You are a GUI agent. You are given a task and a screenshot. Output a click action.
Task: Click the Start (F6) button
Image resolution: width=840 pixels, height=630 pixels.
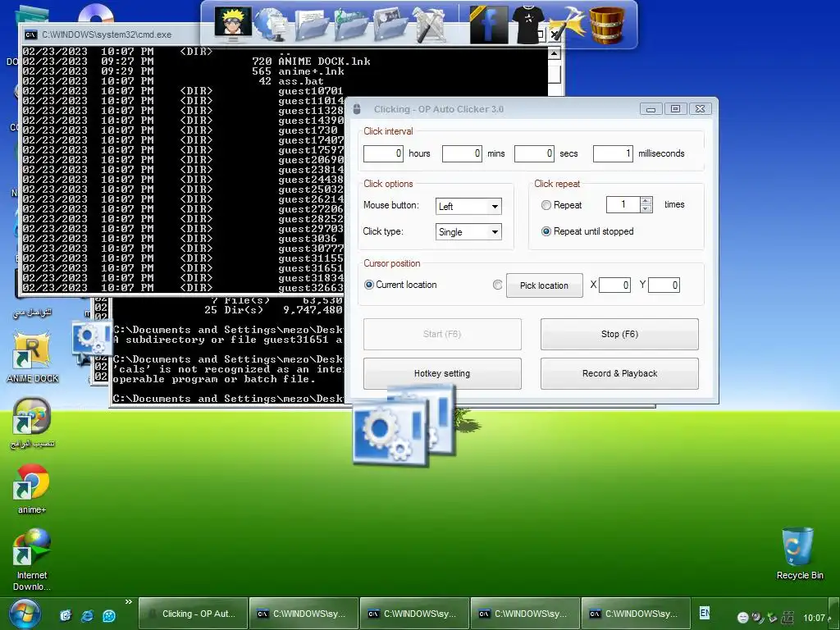click(442, 335)
